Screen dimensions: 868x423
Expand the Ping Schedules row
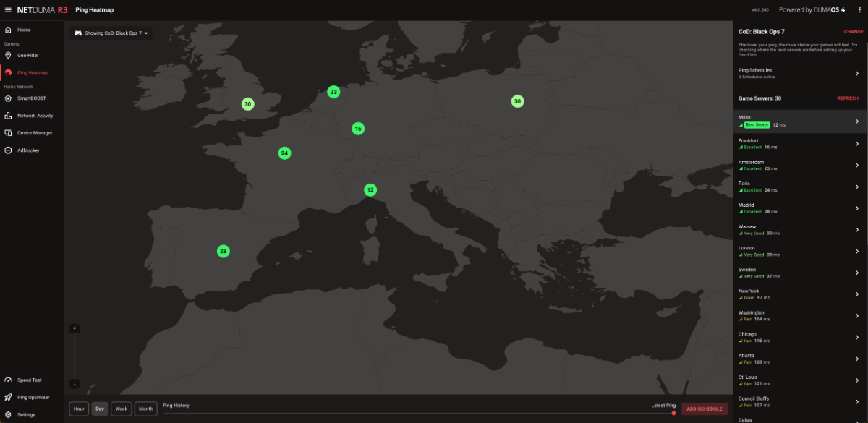(857, 73)
